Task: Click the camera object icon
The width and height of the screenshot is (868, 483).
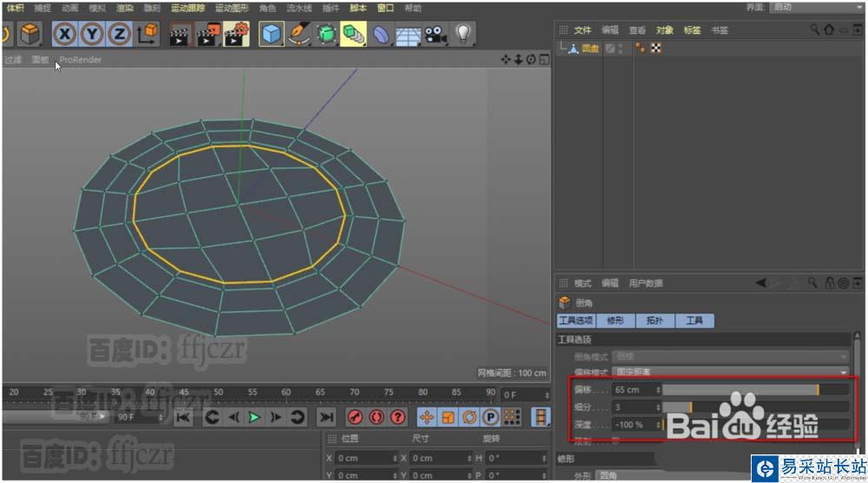Action: click(436, 35)
